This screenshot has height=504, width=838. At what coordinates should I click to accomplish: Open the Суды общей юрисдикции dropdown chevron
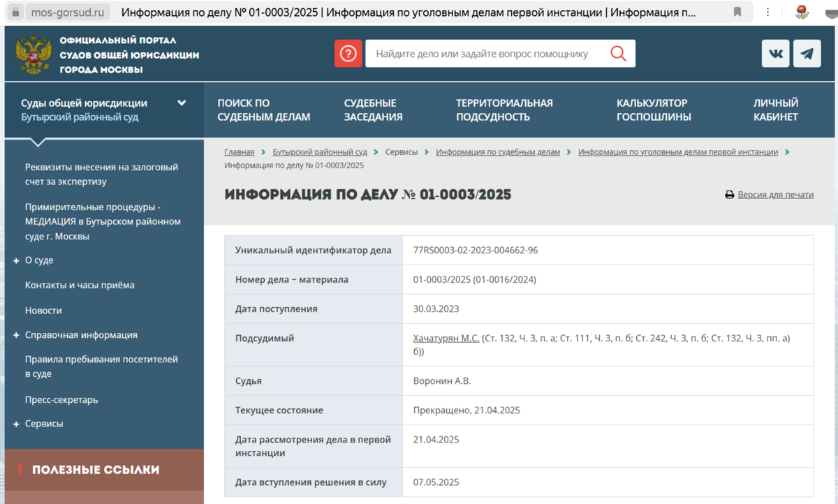click(182, 101)
